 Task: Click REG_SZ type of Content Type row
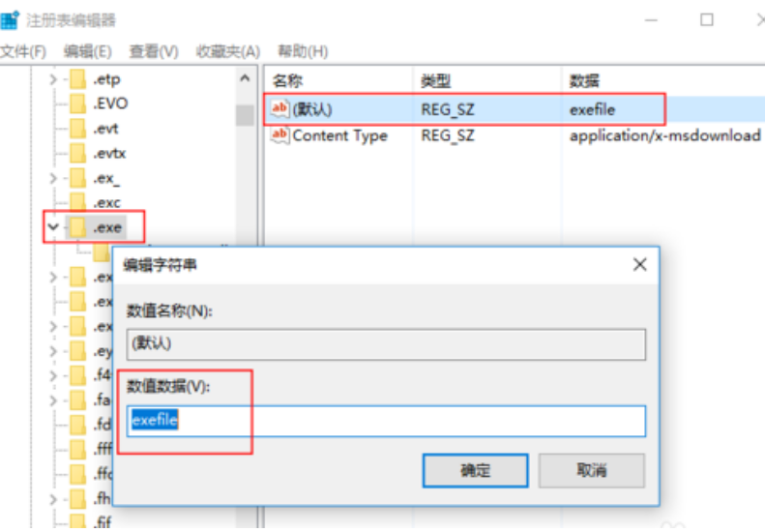click(x=448, y=135)
